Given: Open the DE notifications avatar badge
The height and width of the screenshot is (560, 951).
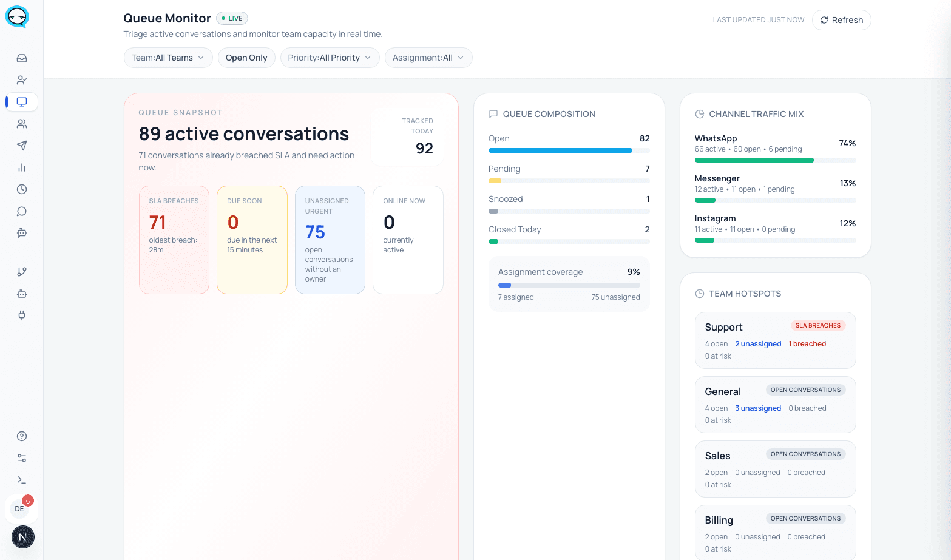Looking at the screenshot, I should [22, 508].
